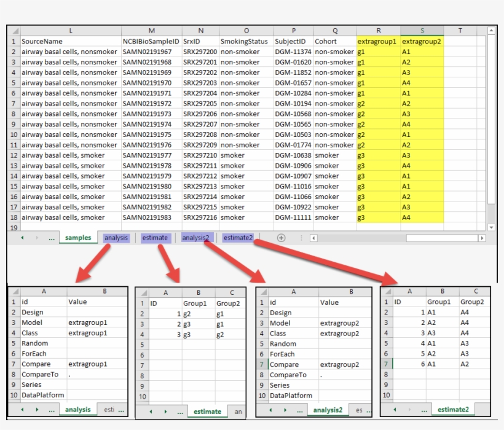504x430 pixels.
Task: Select row 12 header in main sheet
Action: tap(14, 155)
